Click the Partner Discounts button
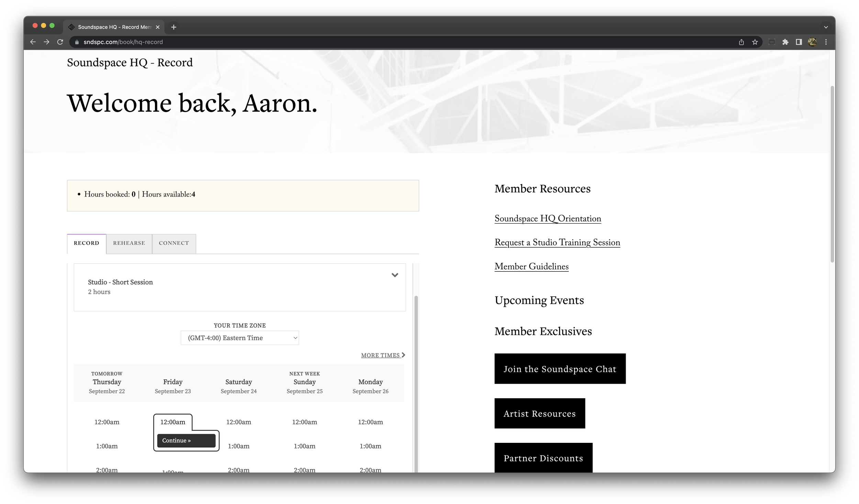 [544, 458]
